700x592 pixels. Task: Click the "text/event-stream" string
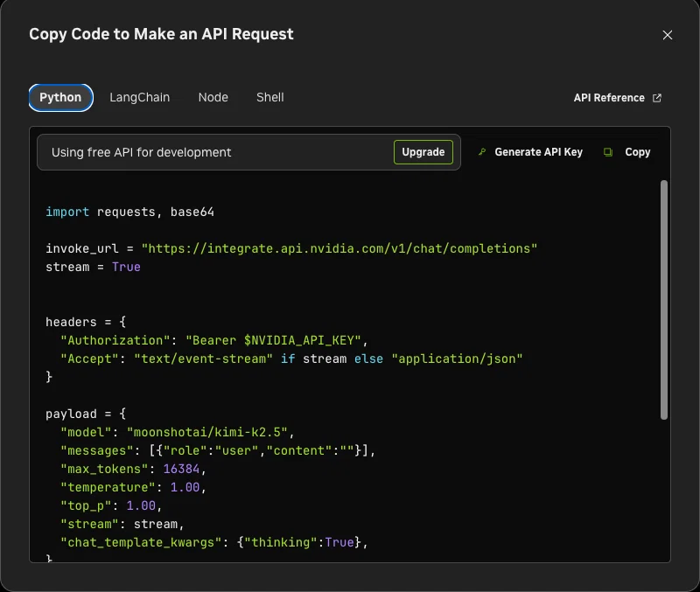point(204,359)
